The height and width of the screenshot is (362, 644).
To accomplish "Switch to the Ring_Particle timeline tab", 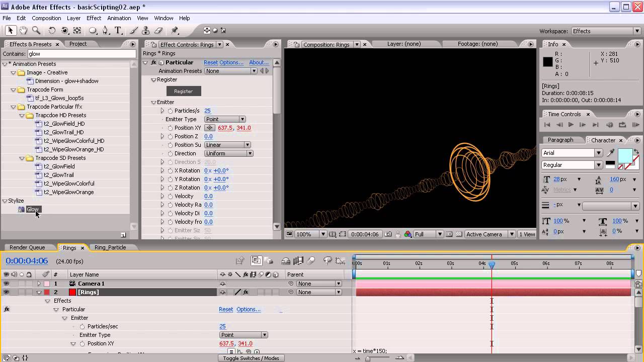I will click(110, 247).
